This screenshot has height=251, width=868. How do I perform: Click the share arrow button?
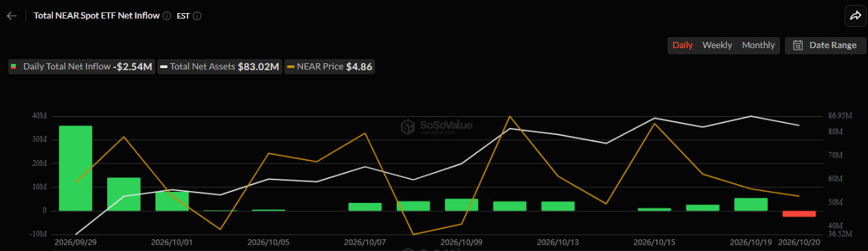click(x=855, y=15)
